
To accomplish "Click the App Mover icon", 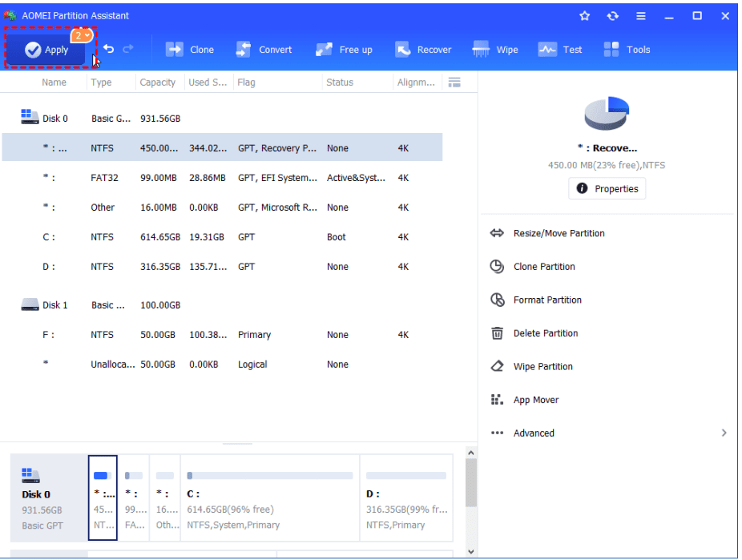I will click(497, 400).
